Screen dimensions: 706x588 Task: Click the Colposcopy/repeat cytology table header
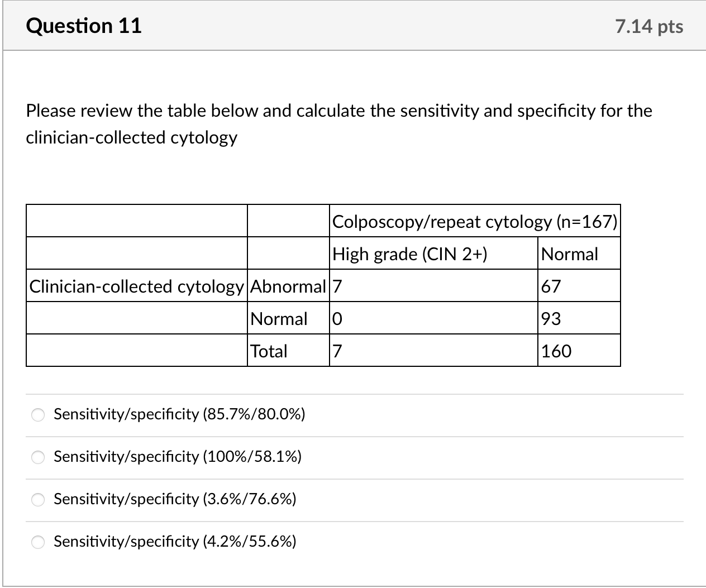(x=475, y=221)
